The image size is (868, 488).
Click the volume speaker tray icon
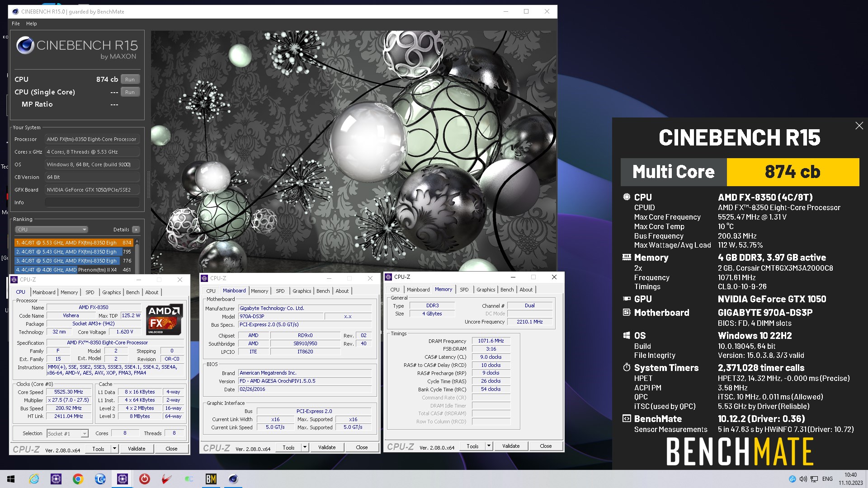click(x=803, y=479)
